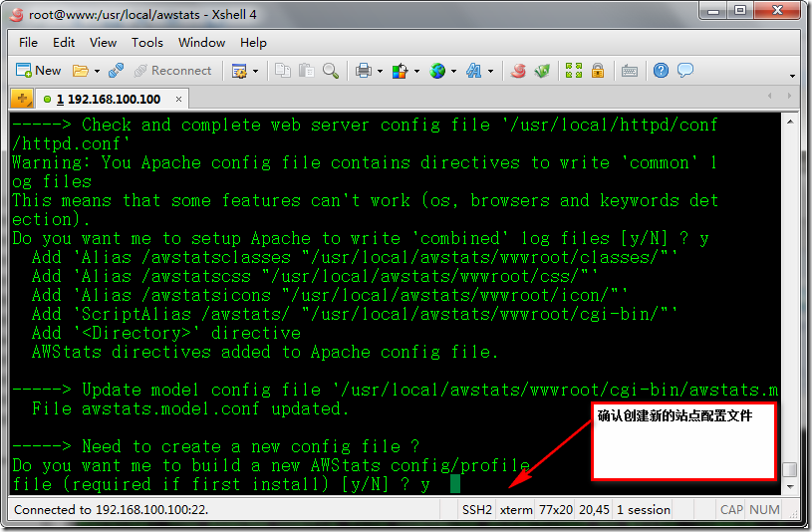Viewport: 812px width, 532px height.
Task: Click the Xshell title bar app icon
Action: (x=17, y=15)
